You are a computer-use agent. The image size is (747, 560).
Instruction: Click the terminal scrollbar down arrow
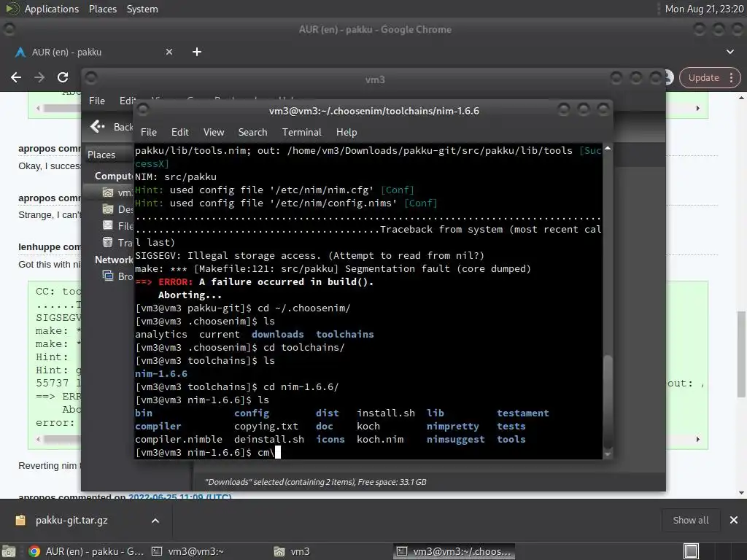pyautogui.click(x=608, y=455)
